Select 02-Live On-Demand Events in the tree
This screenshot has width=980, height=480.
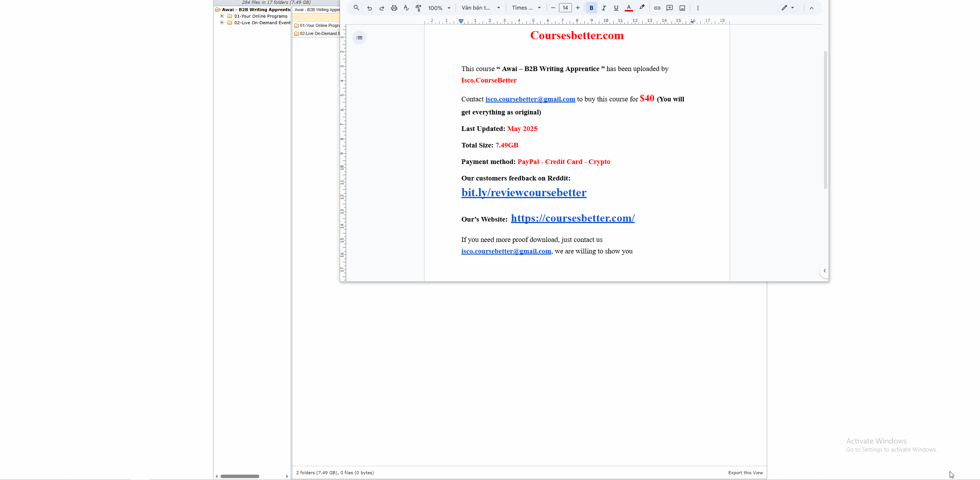[x=262, y=23]
